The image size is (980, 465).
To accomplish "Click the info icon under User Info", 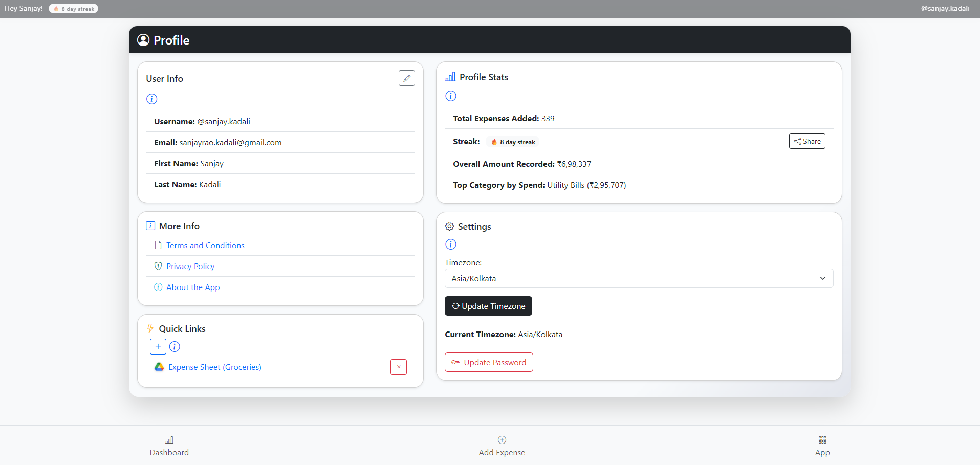I will click(x=151, y=99).
